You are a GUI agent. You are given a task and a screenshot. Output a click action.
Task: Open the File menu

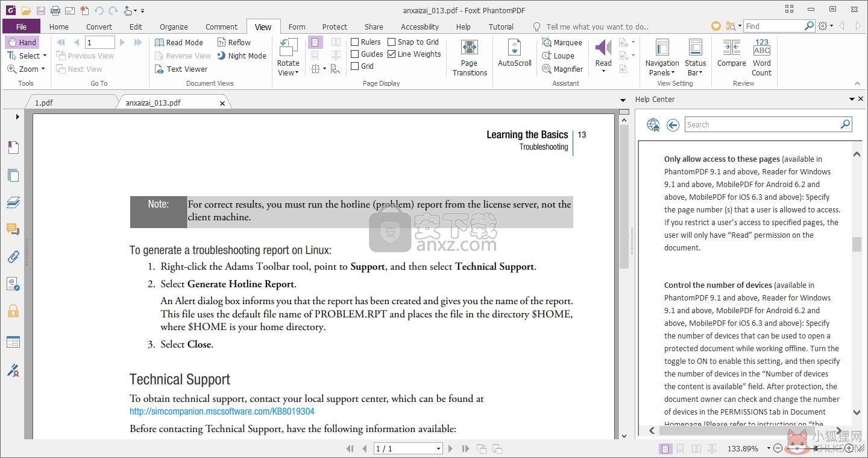click(21, 27)
